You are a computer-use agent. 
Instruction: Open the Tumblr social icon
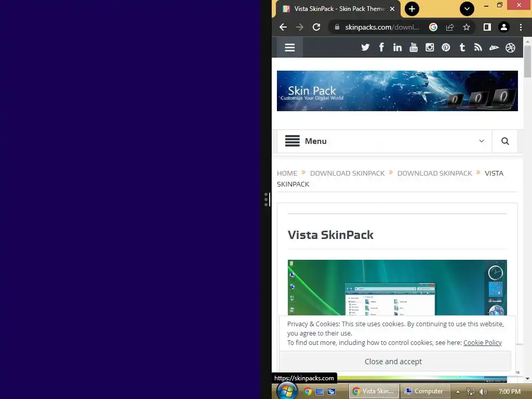coord(462,47)
